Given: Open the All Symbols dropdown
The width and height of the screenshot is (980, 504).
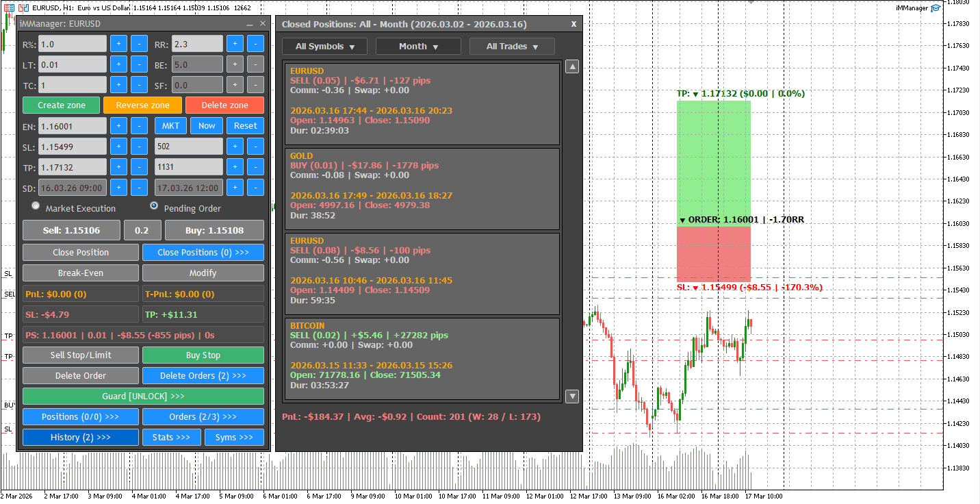Looking at the screenshot, I should tap(324, 46).
